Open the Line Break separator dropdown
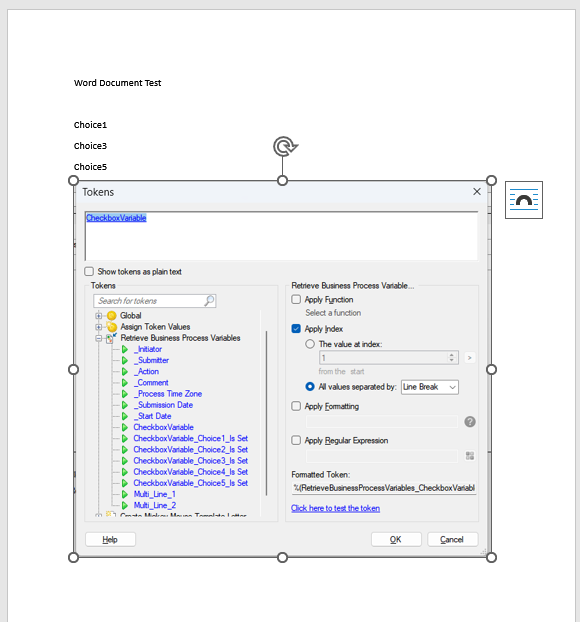Image resolution: width=580 pixels, height=622 pixels. [x=430, y=387]
